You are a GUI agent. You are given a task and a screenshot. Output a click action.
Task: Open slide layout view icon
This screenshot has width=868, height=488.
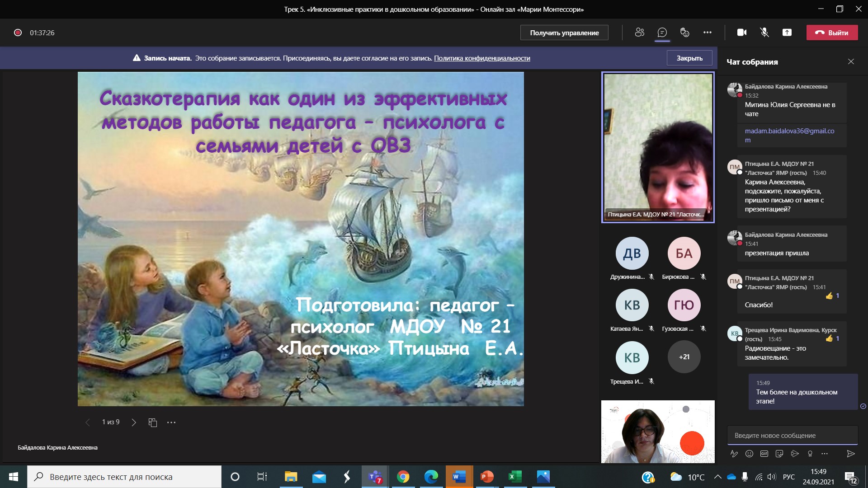point(153,422)
